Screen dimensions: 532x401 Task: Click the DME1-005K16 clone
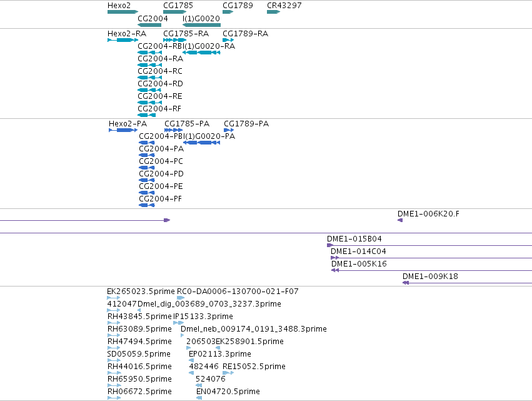pyautogui.click(x=431, y=270)
